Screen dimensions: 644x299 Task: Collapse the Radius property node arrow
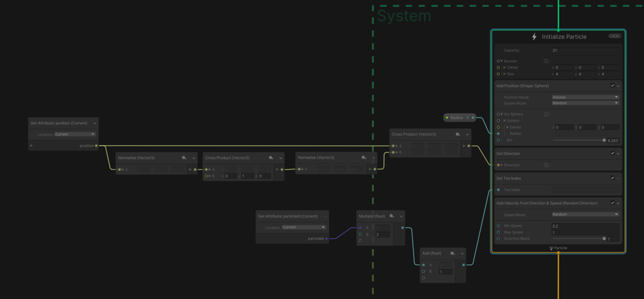click(467, 117)
